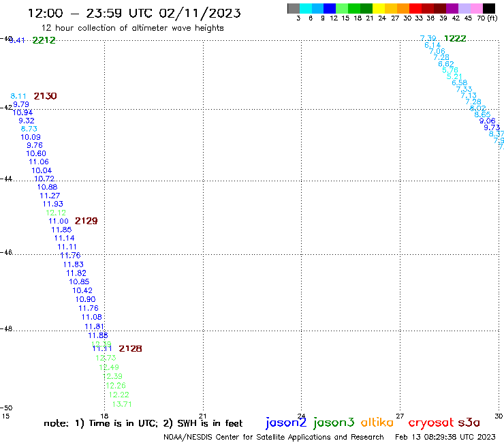Click wave height value 5.21
Image resolution: width=504 pixels, height=443 pixels.
pos(454,76)
